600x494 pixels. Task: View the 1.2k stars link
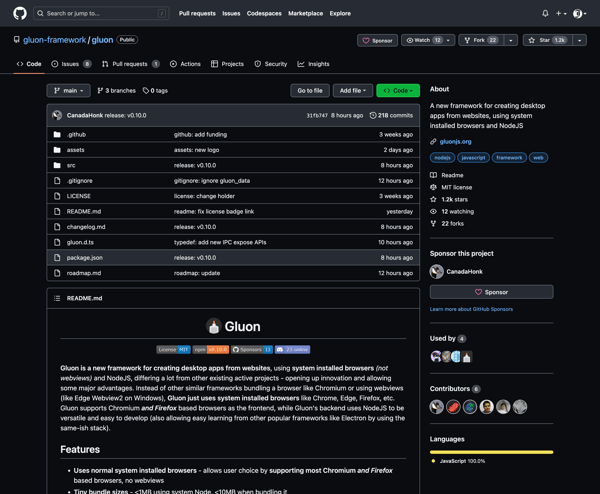pyautogui.click(x=454, y=199)
